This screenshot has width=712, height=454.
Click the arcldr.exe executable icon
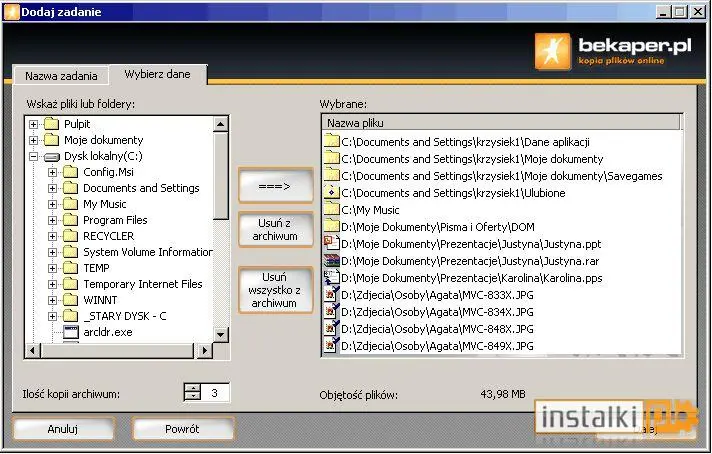71,332
